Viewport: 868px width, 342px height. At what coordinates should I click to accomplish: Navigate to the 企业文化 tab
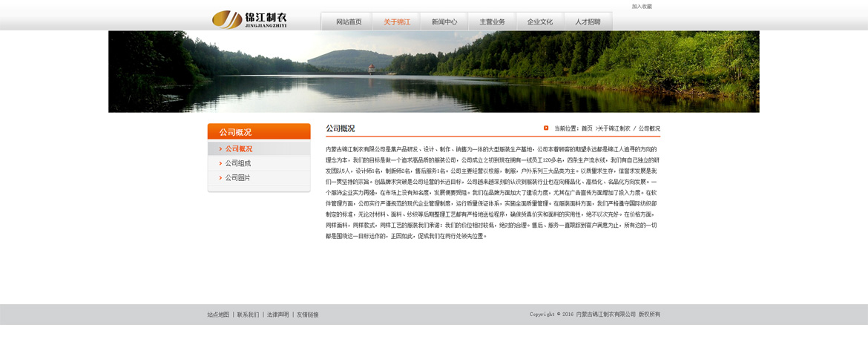[540, 22]
